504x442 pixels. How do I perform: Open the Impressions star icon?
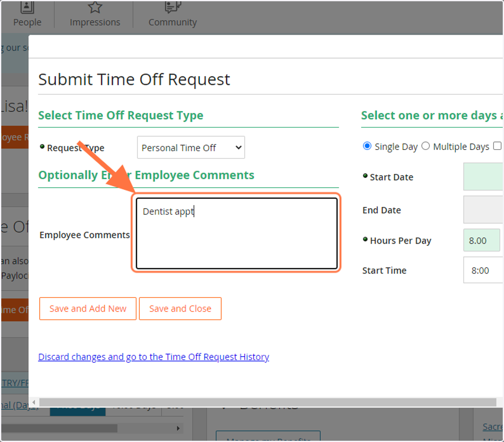pyautogui.click(x=95, y=7)
